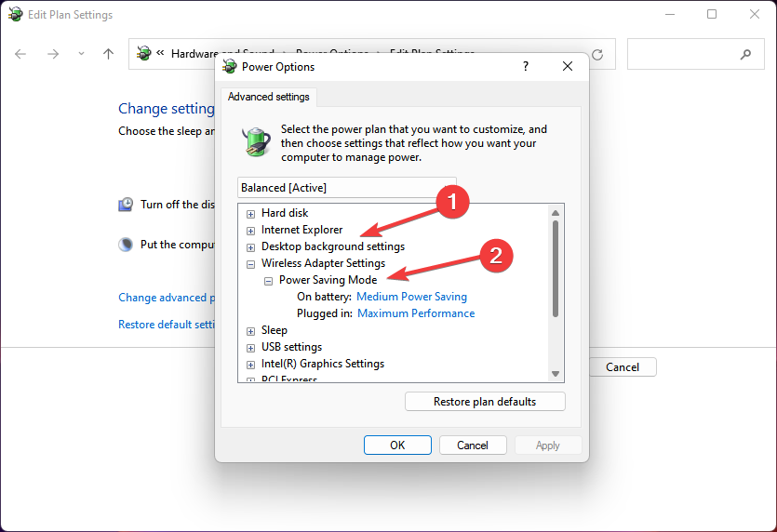The image size is (777, 532).
Task: Click the settings list scroll down arrow
Action: [x=556, y=374]
